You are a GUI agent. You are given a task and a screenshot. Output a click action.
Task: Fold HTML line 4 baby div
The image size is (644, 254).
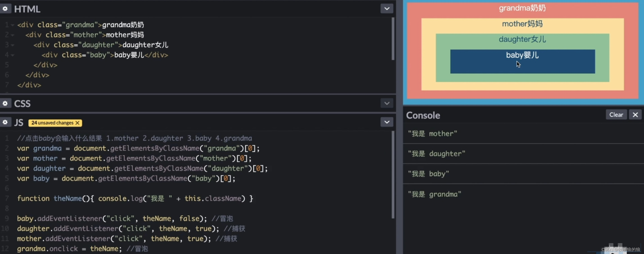coord(13,55)
